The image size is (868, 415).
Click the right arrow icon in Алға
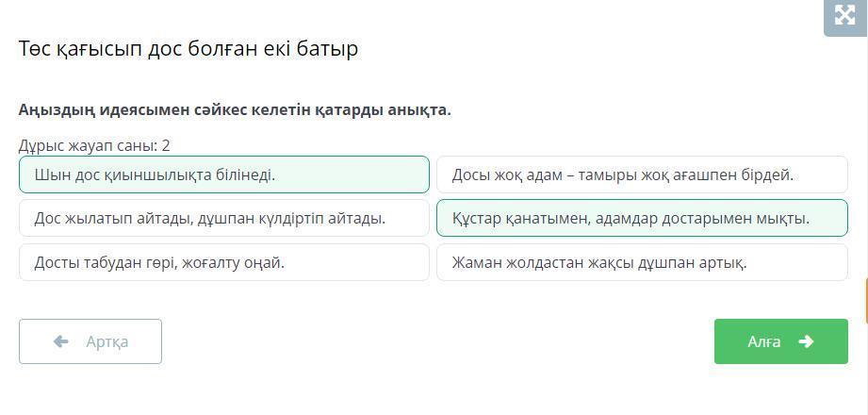pos(806,341)
